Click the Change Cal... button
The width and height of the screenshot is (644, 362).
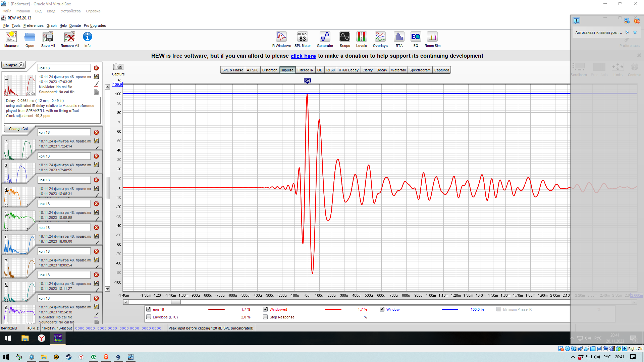[x=19, y=129]
